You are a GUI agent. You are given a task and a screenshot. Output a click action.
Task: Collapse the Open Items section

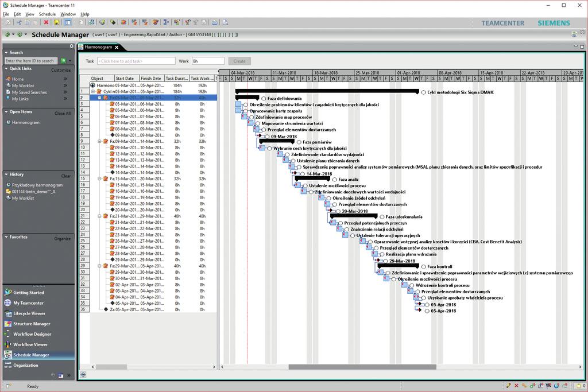pos(6,112)
